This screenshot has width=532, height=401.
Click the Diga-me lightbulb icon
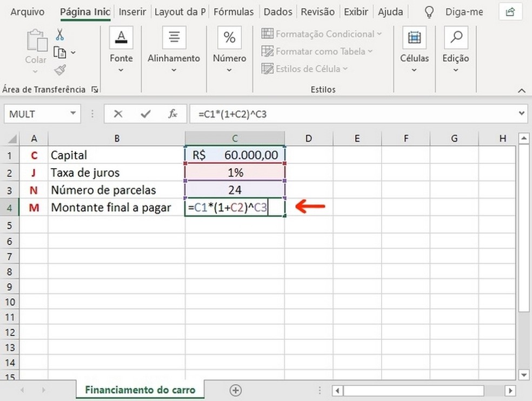(x=428, y=11)
